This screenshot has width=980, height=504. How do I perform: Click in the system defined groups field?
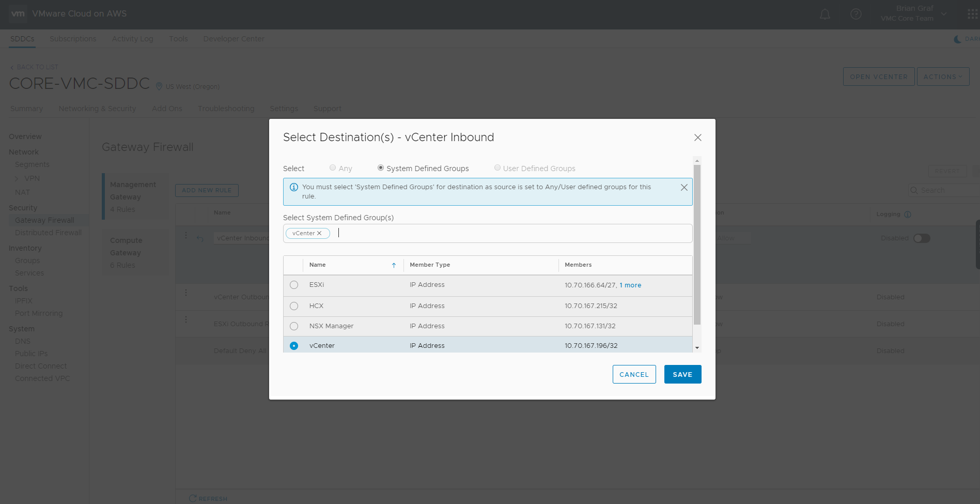click(x=488, y=234)
